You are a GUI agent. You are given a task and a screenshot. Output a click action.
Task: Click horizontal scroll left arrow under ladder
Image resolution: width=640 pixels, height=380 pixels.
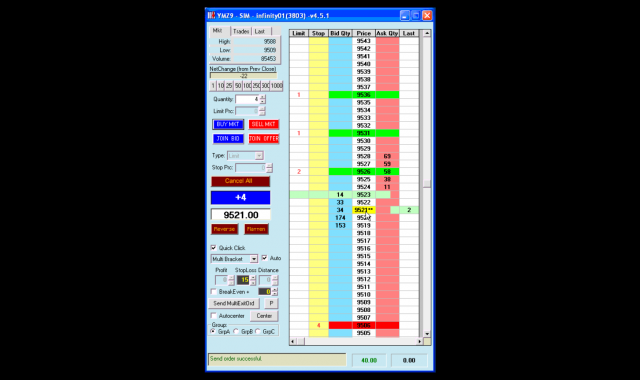[x=293, y=341]
